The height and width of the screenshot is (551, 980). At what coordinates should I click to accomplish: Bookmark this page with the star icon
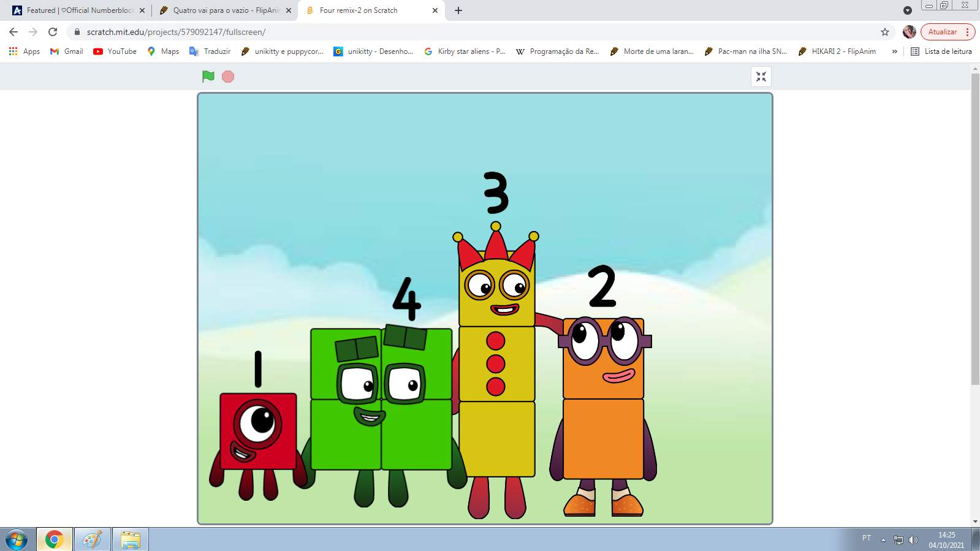[x=885, y=32]
